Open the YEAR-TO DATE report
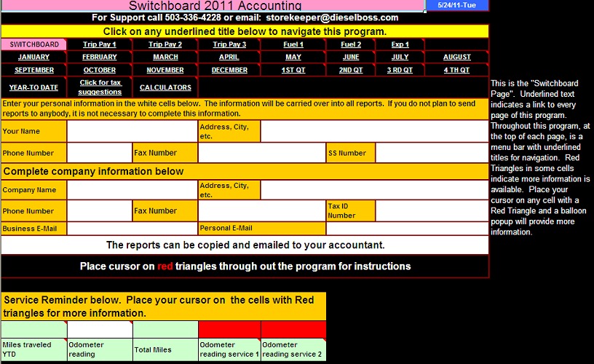This screenshot has height=364, width=594. [33, 87]
